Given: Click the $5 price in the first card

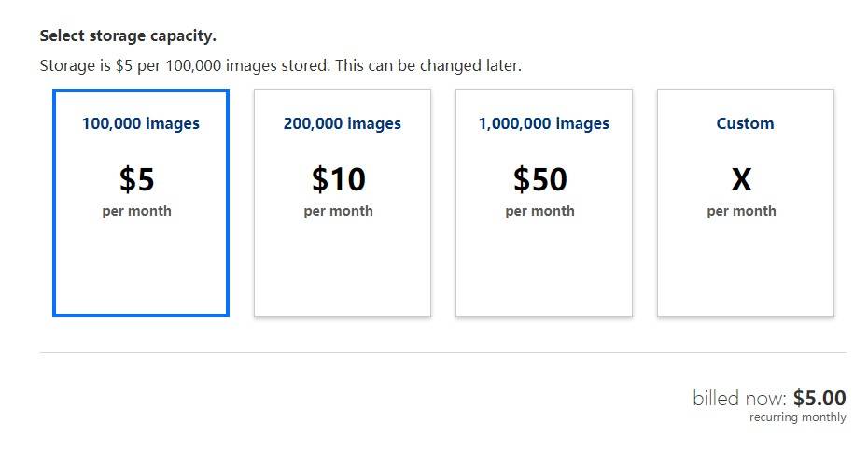Looking at the screenshot, I should click(x=136, y=179).
